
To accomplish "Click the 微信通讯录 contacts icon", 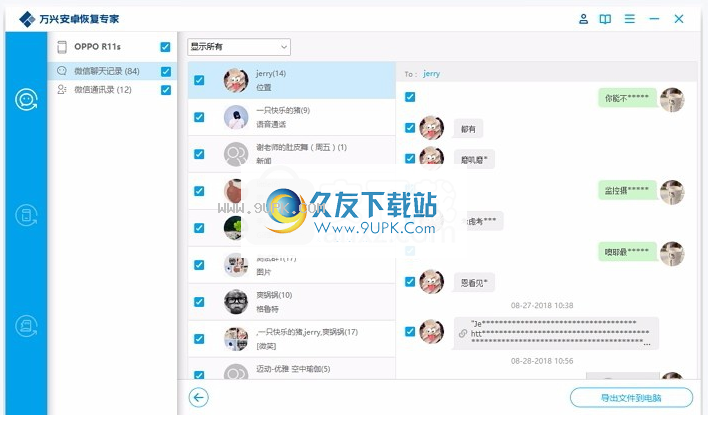I will coord(62,90).
